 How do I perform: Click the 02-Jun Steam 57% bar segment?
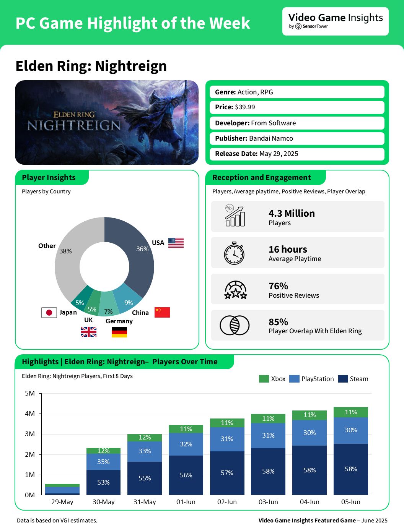click(227, 473)
